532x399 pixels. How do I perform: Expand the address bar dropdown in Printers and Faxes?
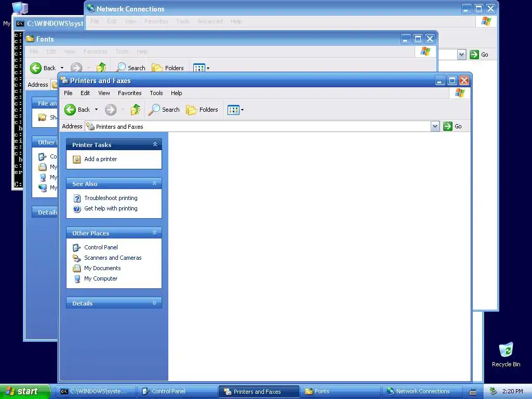coord(435,127)
